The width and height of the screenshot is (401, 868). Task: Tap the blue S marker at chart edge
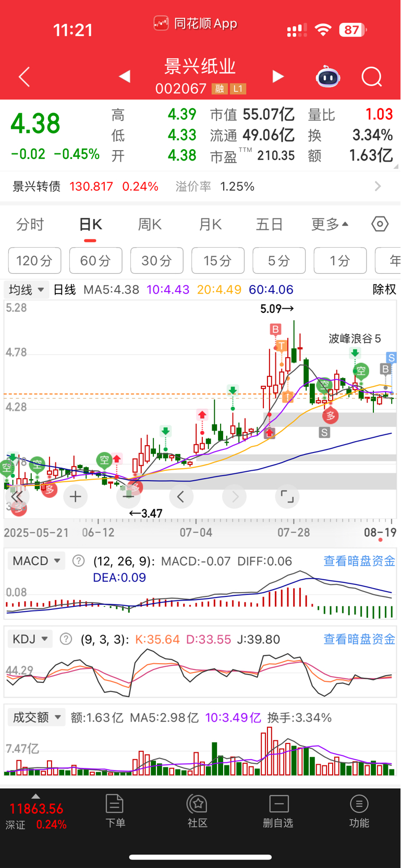[392, 358]
